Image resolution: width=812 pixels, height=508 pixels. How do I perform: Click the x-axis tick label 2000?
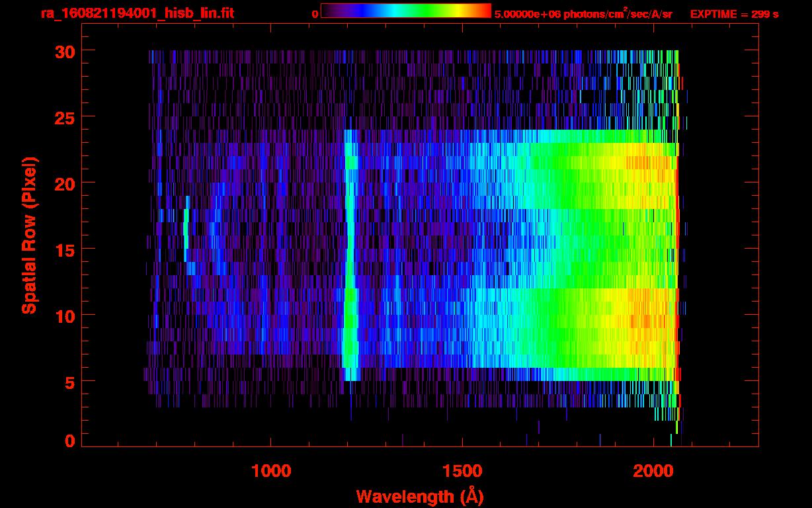(x=653, y=472)
